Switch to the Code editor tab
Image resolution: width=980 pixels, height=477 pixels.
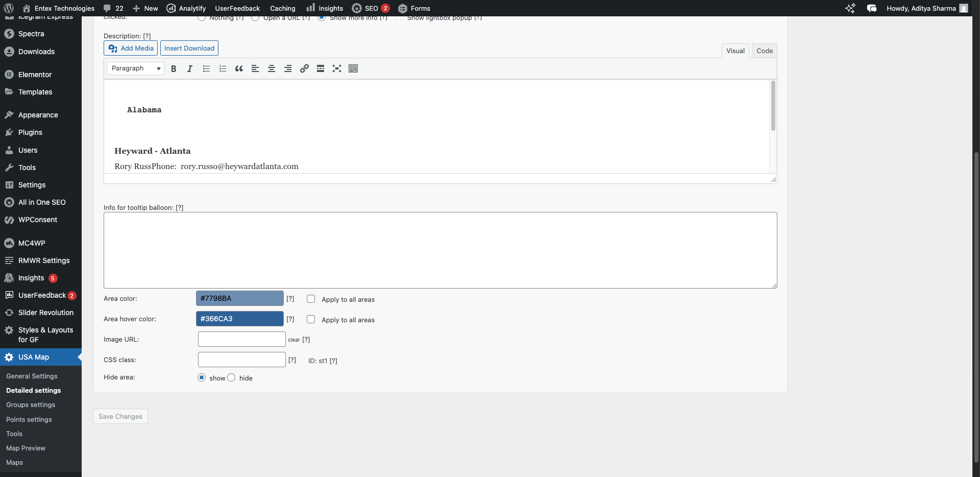pyautogui.click(x=764, y=51)
